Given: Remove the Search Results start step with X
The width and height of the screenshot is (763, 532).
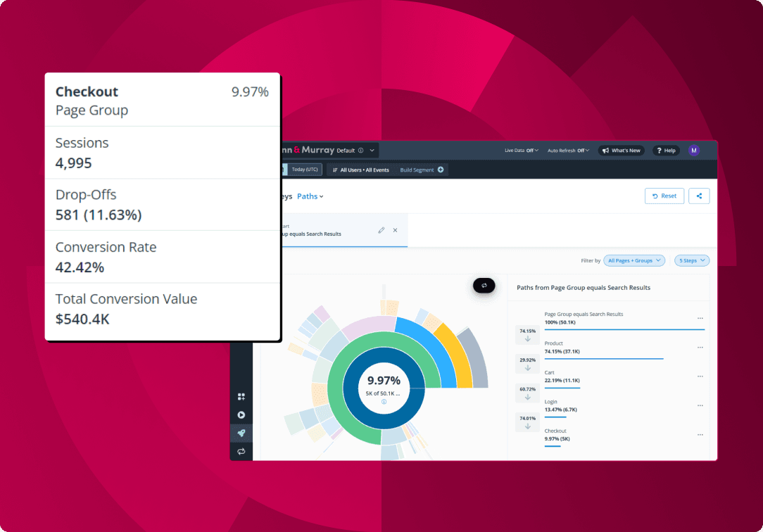Looking at the screenshot, I should (x=395, y=230).
